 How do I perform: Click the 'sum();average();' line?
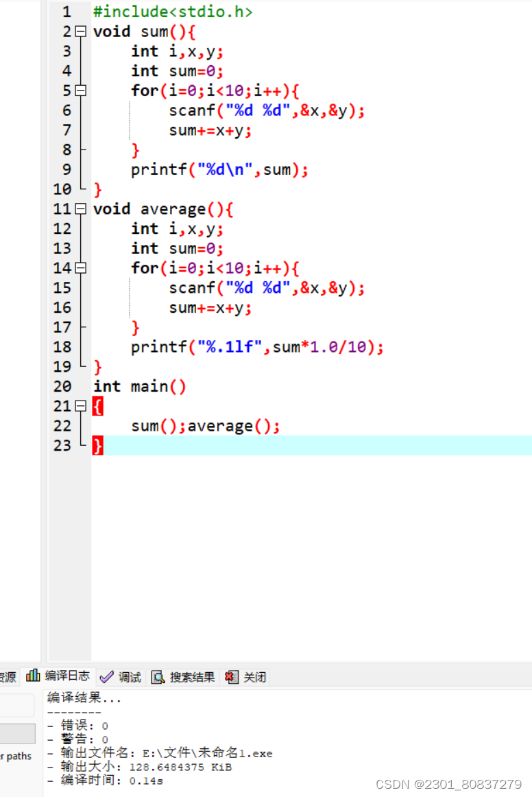(206, 426)
